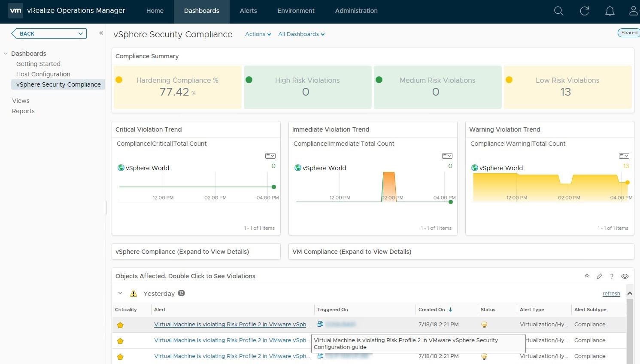The height and width of the screenshot is (364, 640).
Task: Click third alert row criticality icon
Action: pos(120,357)
